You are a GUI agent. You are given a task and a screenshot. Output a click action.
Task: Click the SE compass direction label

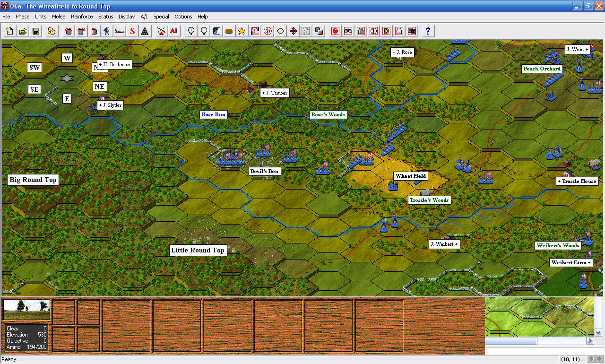(x=35, y=89)
